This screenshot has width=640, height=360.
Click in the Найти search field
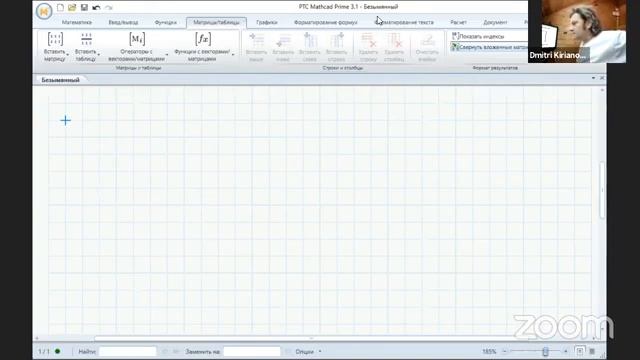[x=128, y=351]
